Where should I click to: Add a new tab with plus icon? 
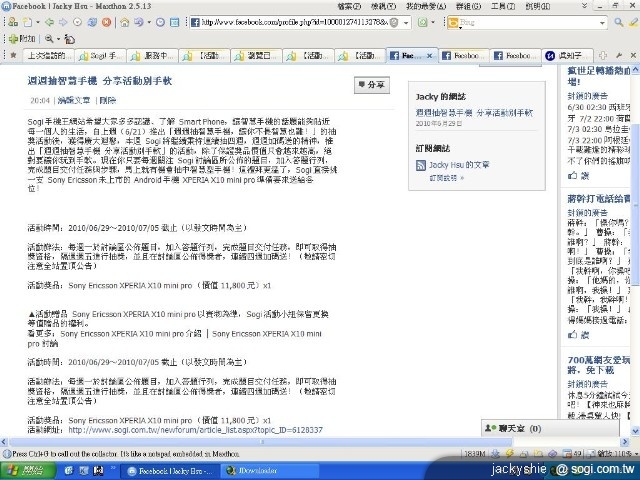603,55
